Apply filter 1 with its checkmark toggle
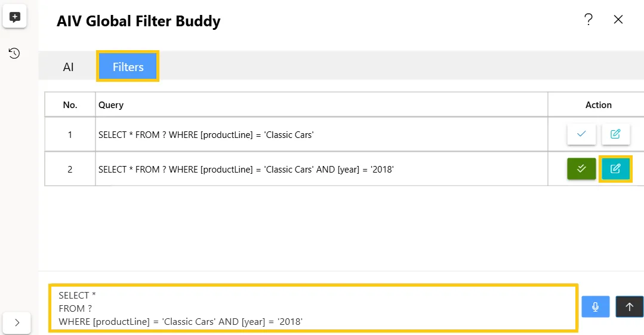The image size is (644, 335). pos(581,134)
